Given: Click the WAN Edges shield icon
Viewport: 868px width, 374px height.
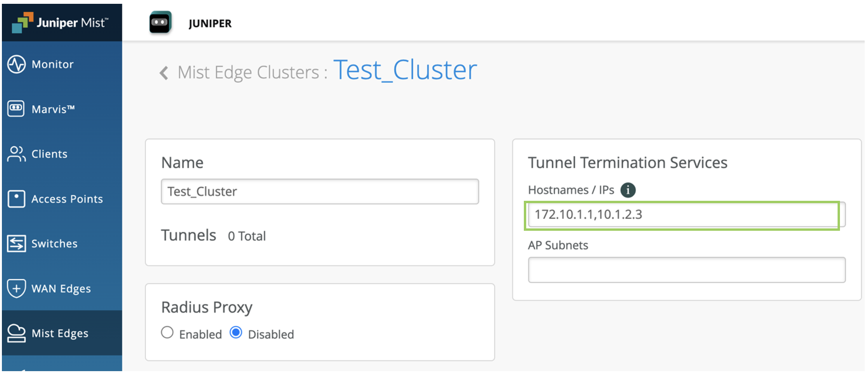Looking at the screenshot, I should [x=16, y=288].
